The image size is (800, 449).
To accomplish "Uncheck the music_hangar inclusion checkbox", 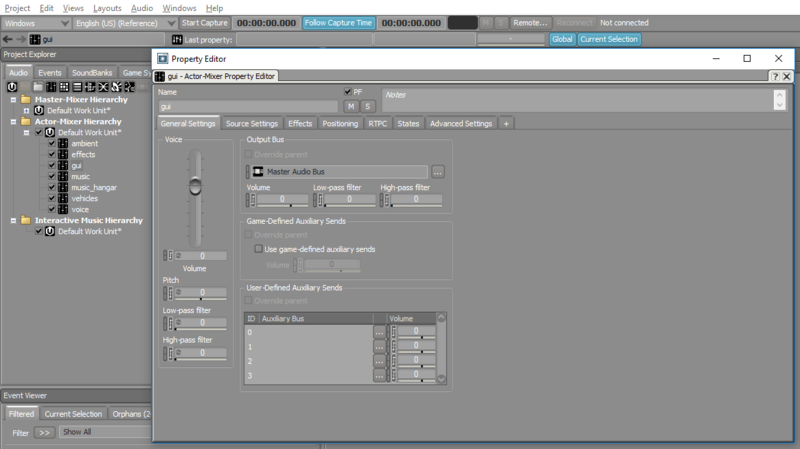I will point(52,187).
